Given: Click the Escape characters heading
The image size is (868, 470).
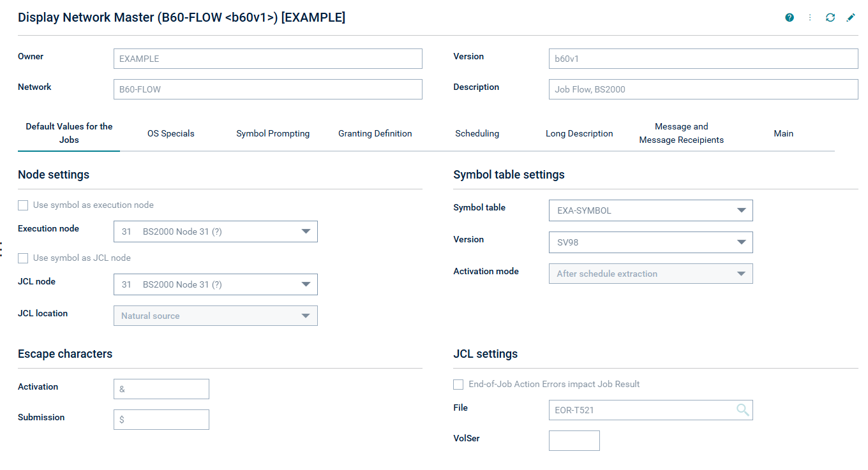Looking at the screenshot, I should tap(65, 354).
